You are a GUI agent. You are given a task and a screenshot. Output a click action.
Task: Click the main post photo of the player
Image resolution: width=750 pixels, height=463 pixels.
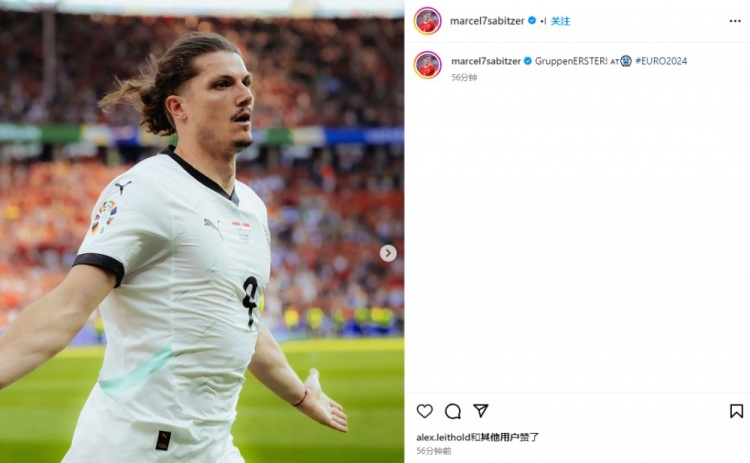coord(202,232)
